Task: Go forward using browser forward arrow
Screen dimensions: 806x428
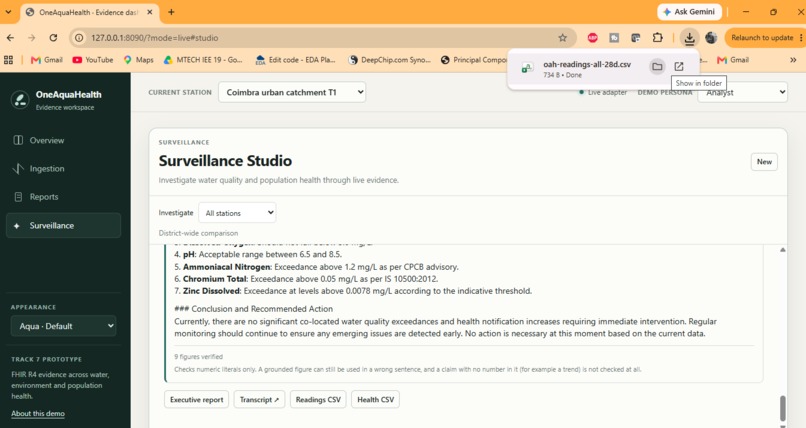Action: click(32, 38)
